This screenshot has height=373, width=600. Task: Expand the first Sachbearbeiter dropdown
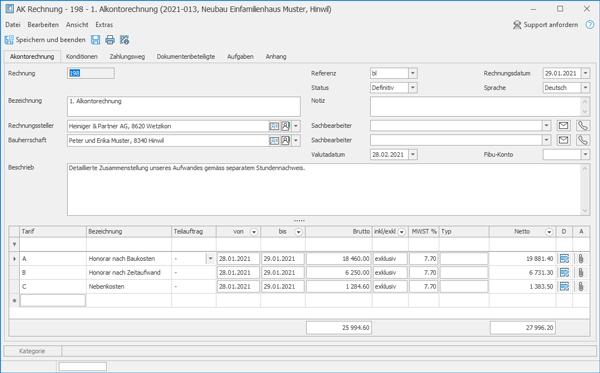(546, 126)
